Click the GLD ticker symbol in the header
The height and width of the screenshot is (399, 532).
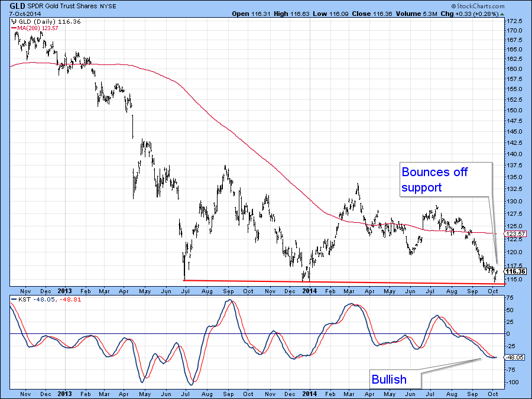pos(17,6)
